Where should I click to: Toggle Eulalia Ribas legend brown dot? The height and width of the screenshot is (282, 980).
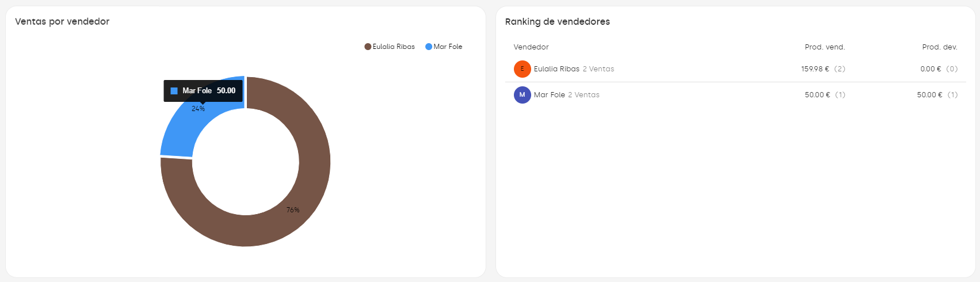pos(368,47)
